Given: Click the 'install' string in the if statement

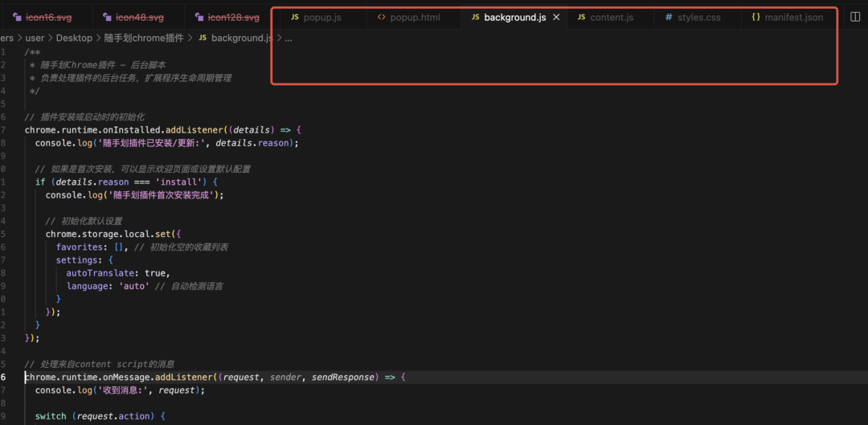Looking at the screenshot, I should click(179, 182).
